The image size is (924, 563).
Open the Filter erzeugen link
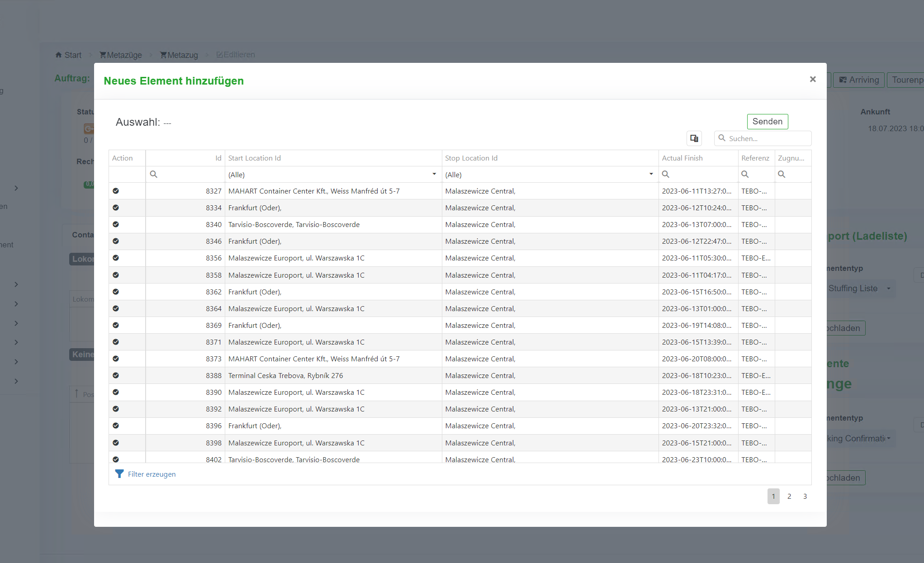click(152, 474)
